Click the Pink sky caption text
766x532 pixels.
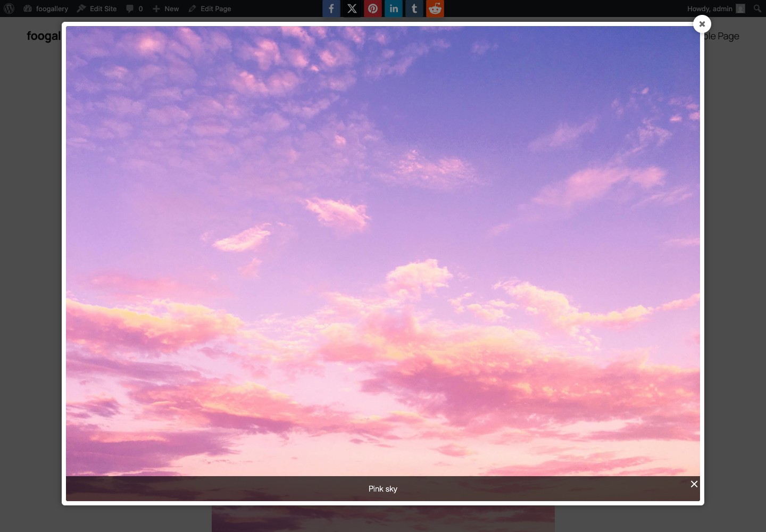[x=383, y=489]
